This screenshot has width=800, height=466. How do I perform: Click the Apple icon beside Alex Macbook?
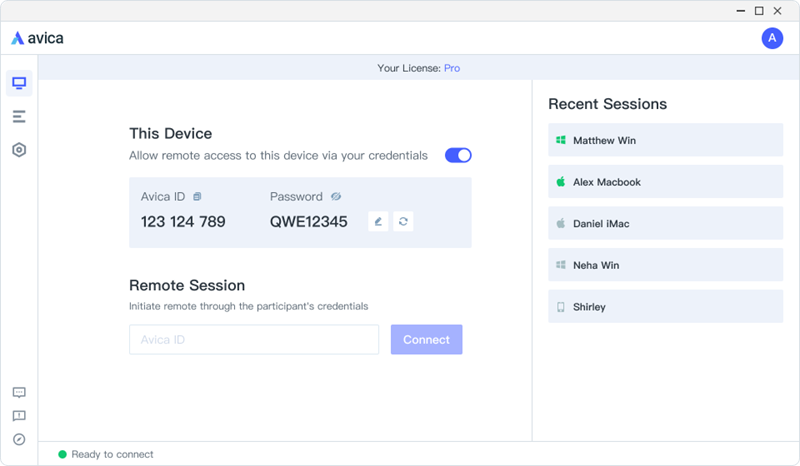pyautogui.click(x=561, y=182)
